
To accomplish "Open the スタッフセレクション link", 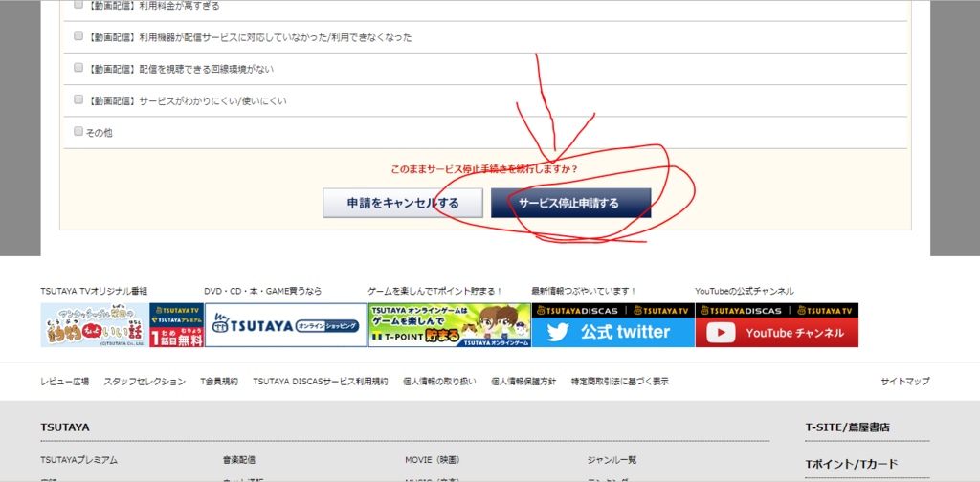I will (x=145, y=382).
